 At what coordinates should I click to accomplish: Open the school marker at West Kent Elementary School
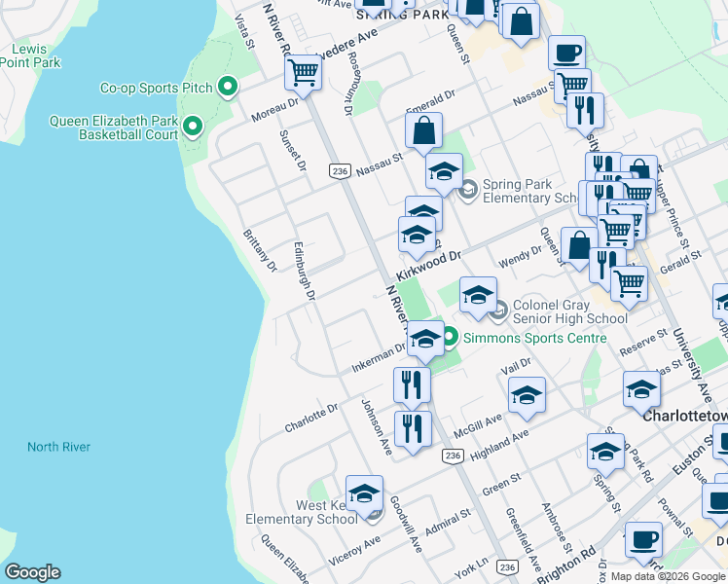(x=364, y=493)
